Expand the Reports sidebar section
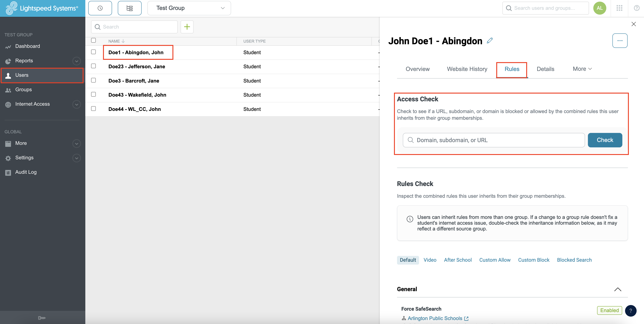 76,61
